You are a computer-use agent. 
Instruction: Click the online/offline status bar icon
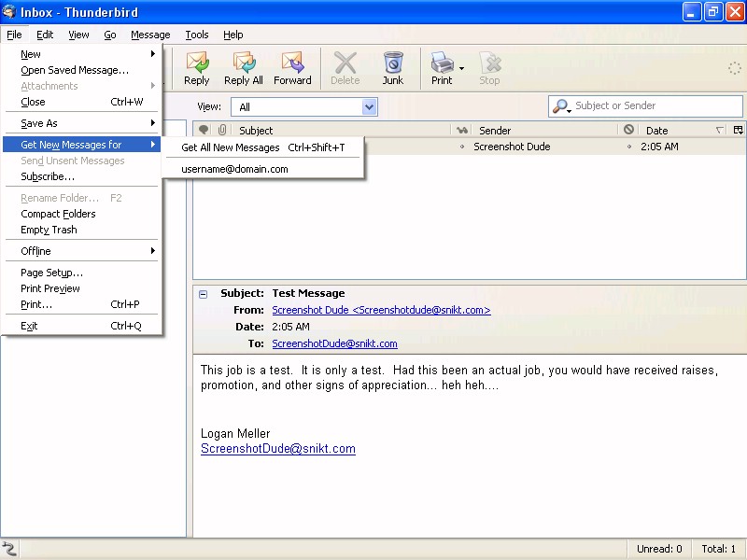click(8, 549)
